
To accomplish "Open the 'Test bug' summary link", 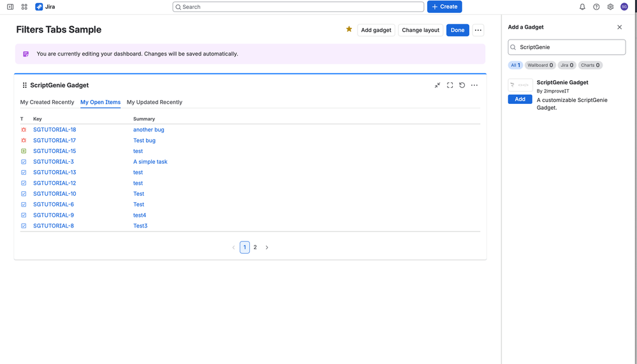I will click(x=144, y=140).
